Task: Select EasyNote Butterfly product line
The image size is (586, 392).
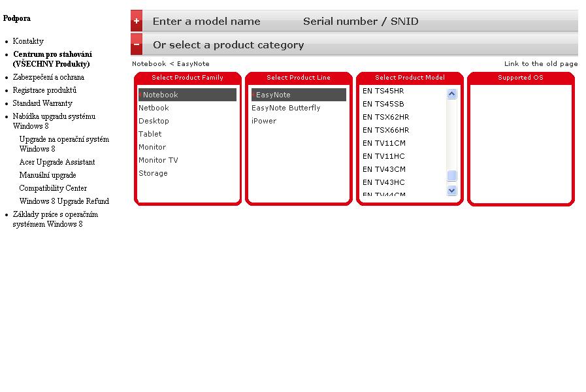Action: click(x=286, y=108)
